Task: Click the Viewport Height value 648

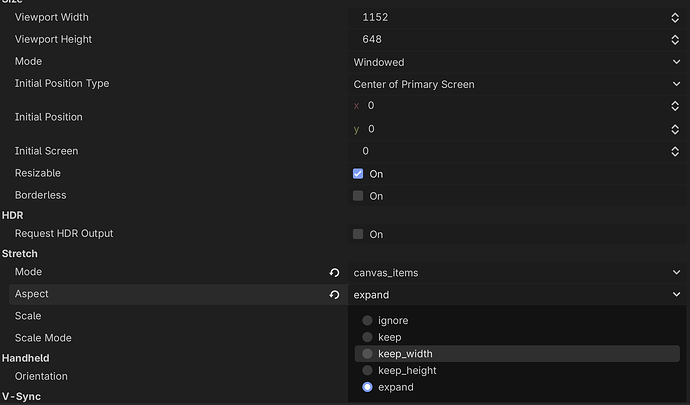Action: click(372, 39)
